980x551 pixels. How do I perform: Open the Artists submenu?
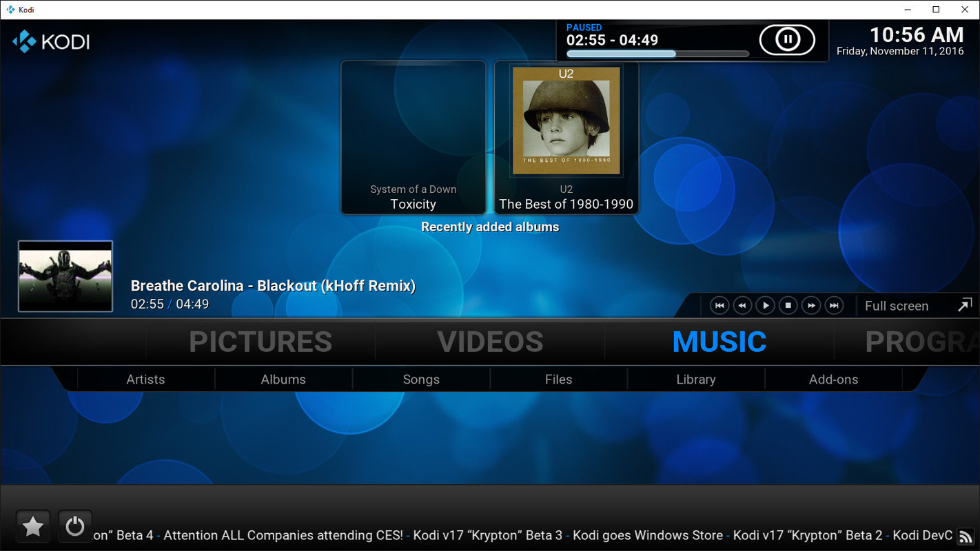145,380
